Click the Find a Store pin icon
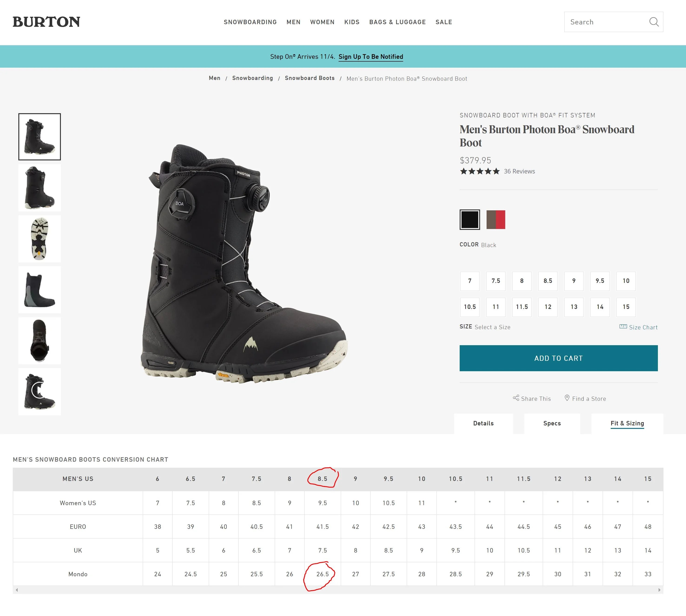The height and width of the screenshot is (616, 686). tap(567, 398)
